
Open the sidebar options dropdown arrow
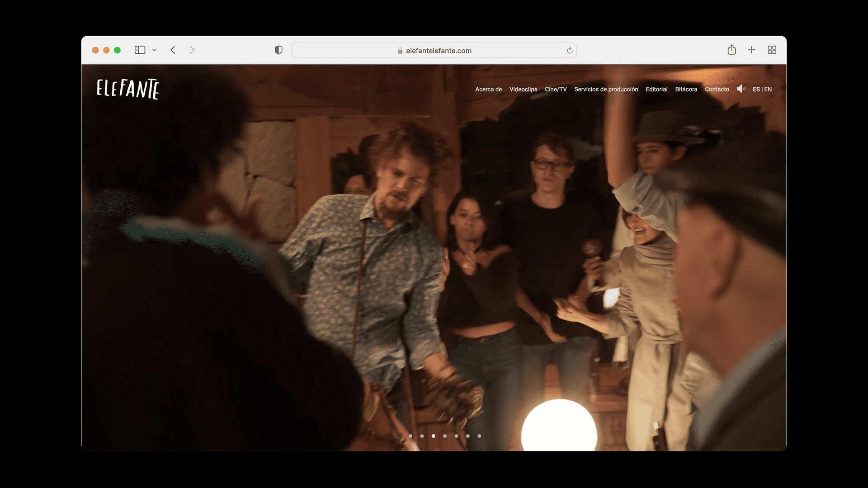(154, 50)
